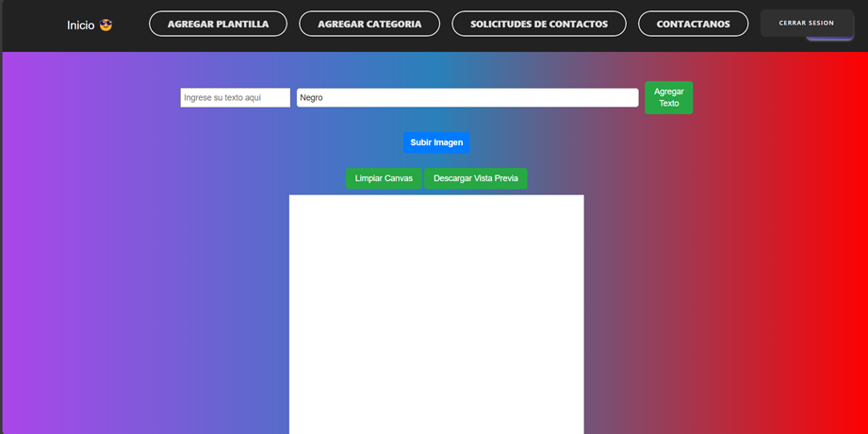Go to the Inicio home link

pyautogui.click(x=81, y=25)
